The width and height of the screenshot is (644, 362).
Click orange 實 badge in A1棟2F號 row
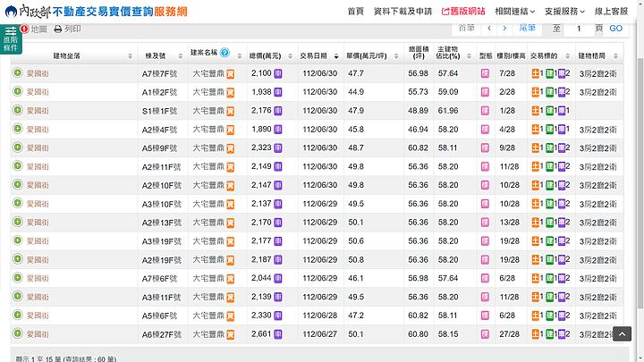pyautogui.click(x=231, y=92)
